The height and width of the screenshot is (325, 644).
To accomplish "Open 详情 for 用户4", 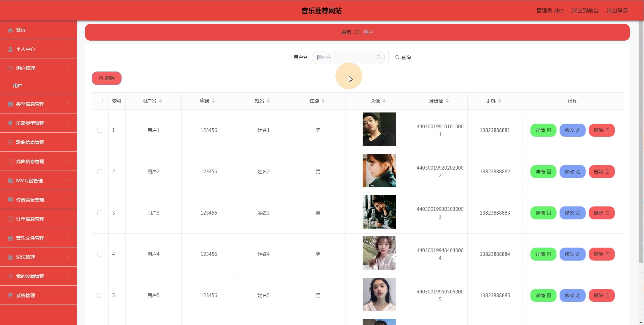I will pos(543,254).
